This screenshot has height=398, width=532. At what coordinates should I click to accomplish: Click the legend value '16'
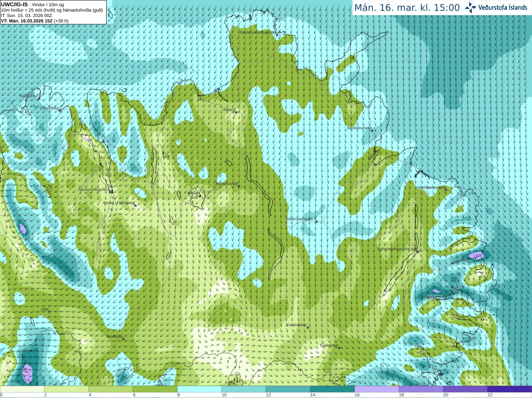[x=357, y=395]
